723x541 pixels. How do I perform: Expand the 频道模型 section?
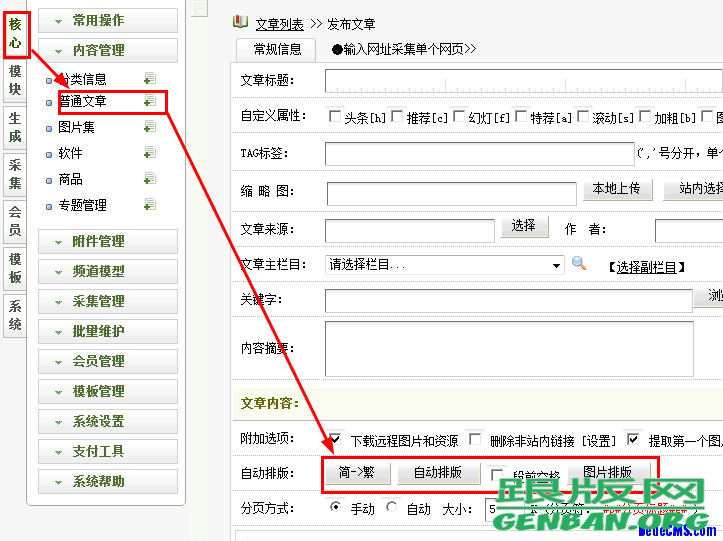point(107,271)
